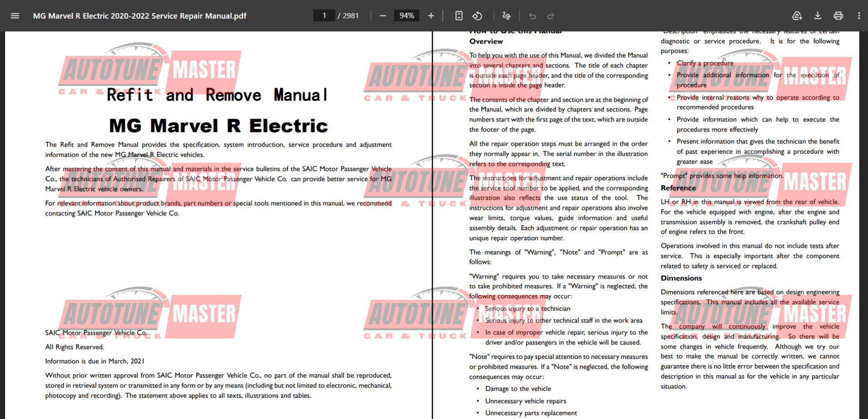Click the 'Refit and Remove Manual' title

coord(217,95)
